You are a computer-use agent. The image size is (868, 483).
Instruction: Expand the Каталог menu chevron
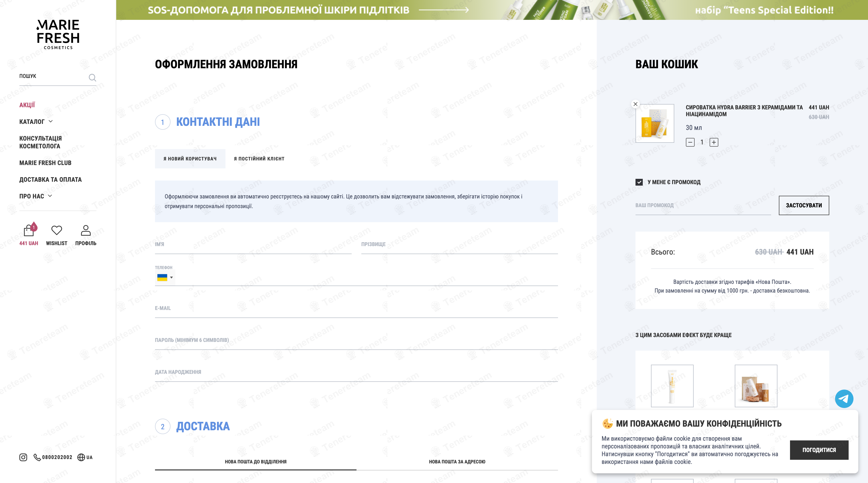pyautogui.click(x=51, y=121)
